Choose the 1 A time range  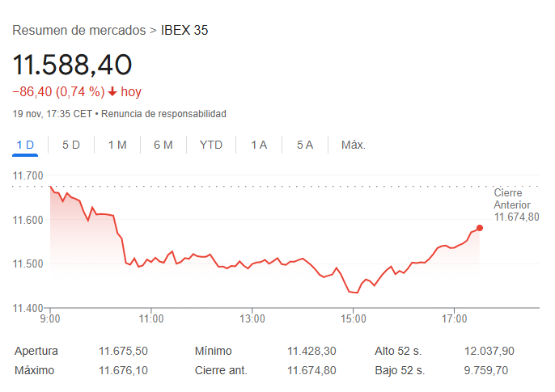(x=259, y=145)
